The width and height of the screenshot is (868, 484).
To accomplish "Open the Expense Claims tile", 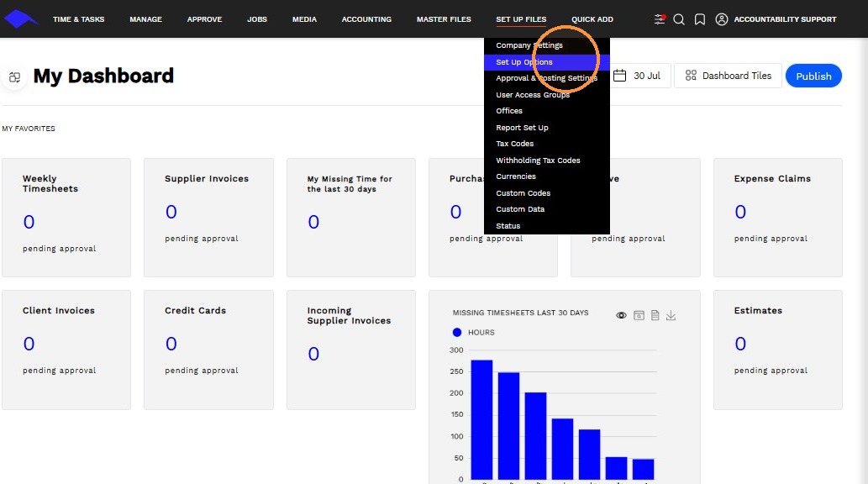I will tap(778, 218).
